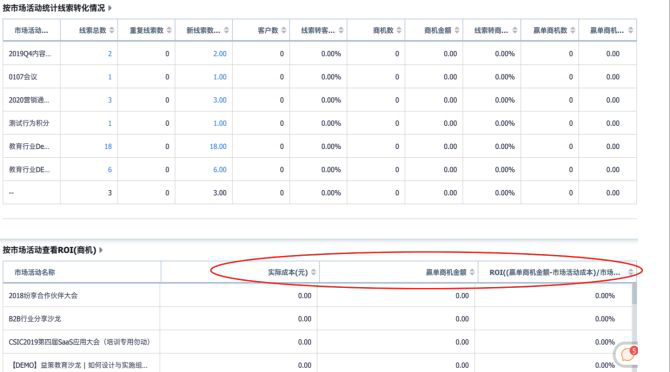The width and height of the screenshot is (670, 372).
Task: Sort by 重复线索数 column sort icon
Action: coord(169,30)
